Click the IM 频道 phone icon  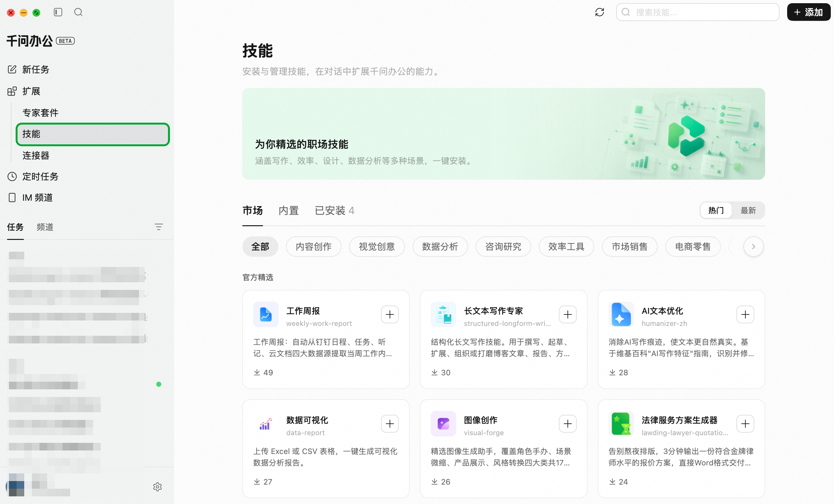(x=12, y=198)
